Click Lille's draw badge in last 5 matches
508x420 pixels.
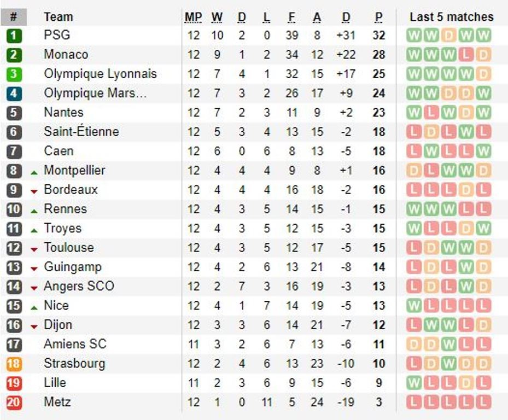[466, 383]
